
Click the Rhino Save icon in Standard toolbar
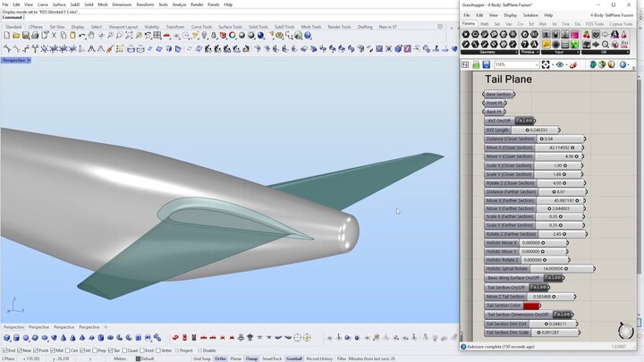coord(27,36)
